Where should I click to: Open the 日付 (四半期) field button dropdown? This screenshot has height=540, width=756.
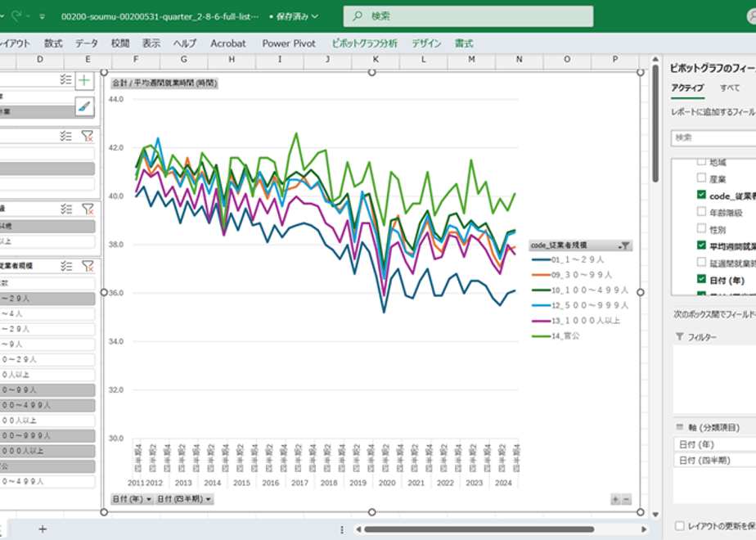pyautogui.click(x=184, y=499)
